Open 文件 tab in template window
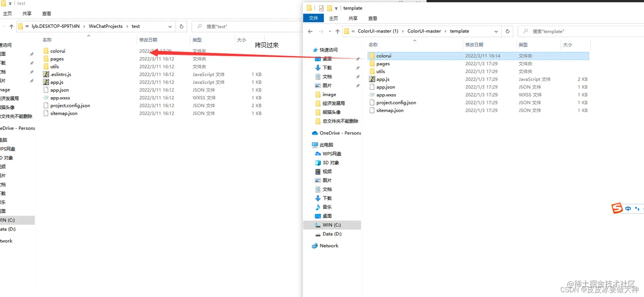The width and height of the screenshot is (644, 297). coord(313,18)
